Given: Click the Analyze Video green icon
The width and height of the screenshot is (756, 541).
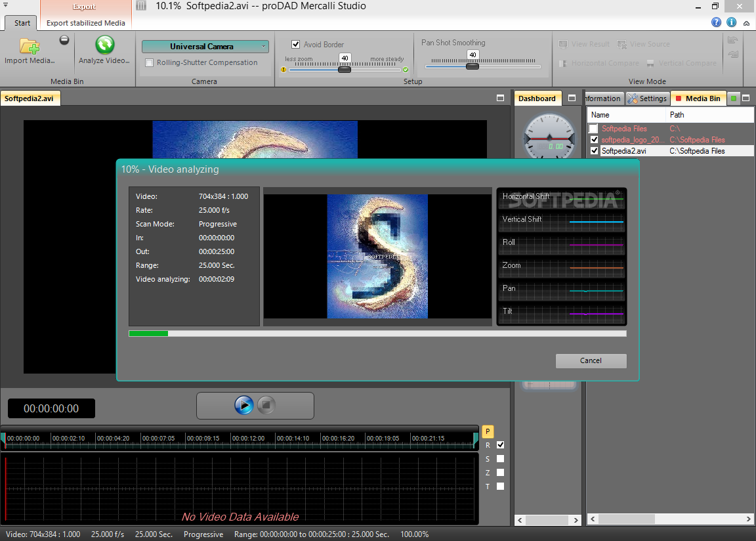Looking at the screenshot, I should click(104, 45).
